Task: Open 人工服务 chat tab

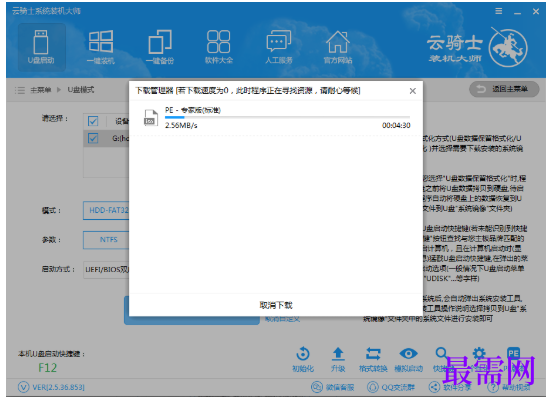Action: click(x=278, y=47)
